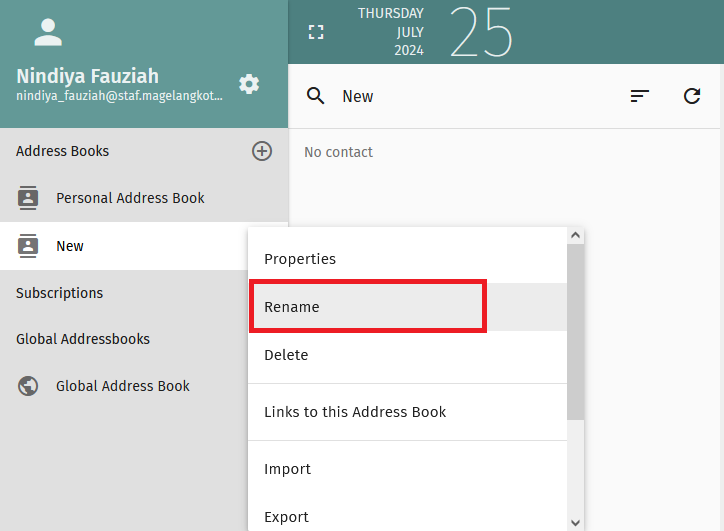Open Links to this Address Book
This screenshot has height=531, width=724.
pos(355,412)
